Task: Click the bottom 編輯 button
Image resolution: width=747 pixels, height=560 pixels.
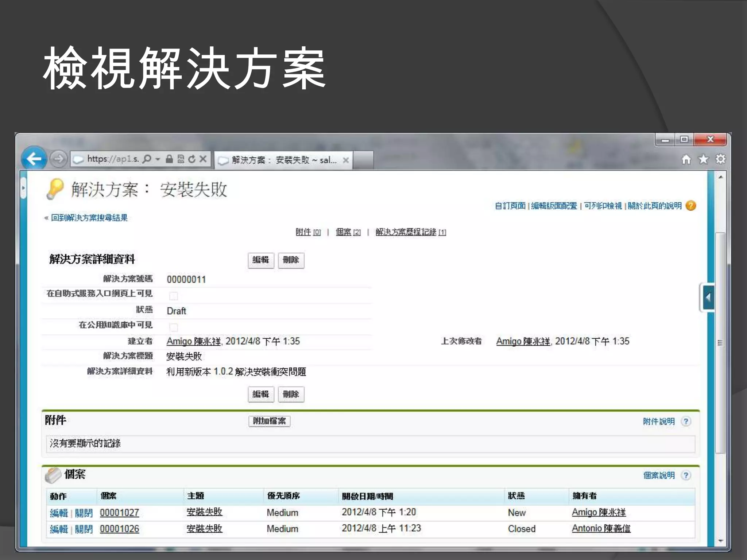Action: click(261, 394)
